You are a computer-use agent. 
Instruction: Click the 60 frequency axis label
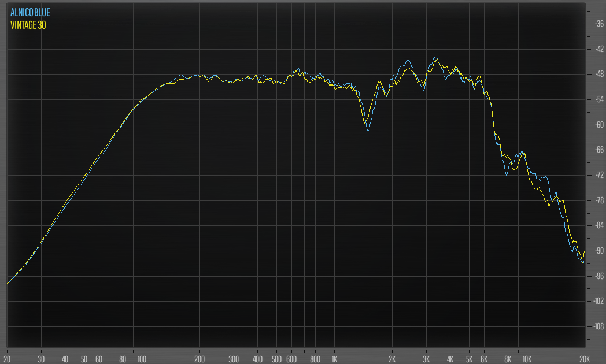(x=99, y=359)
